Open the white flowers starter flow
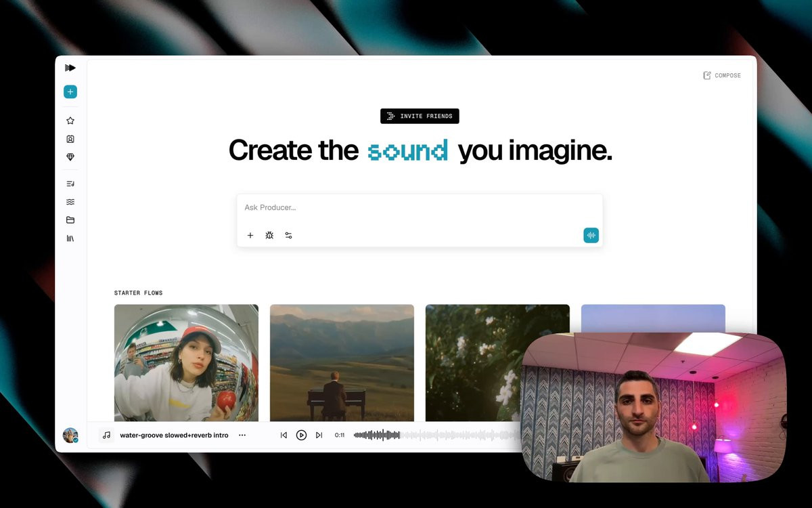812x508 pixels. point(497,363)
